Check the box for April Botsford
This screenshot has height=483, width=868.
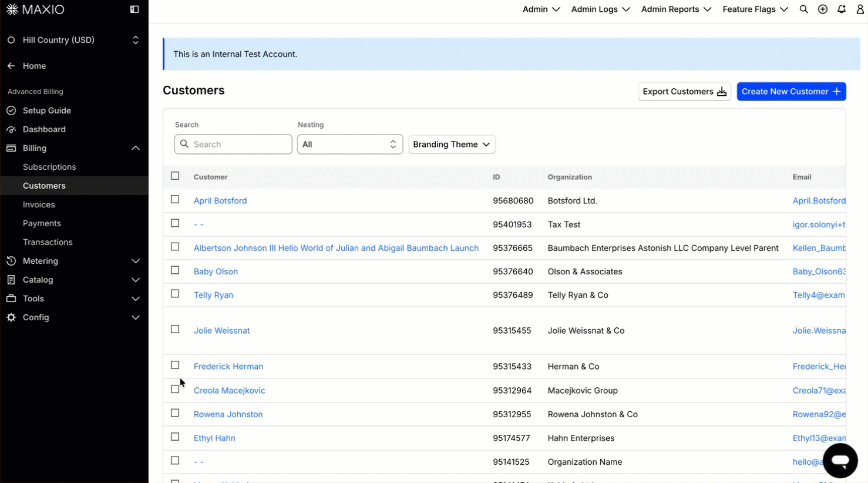click(x=175, y=200)
